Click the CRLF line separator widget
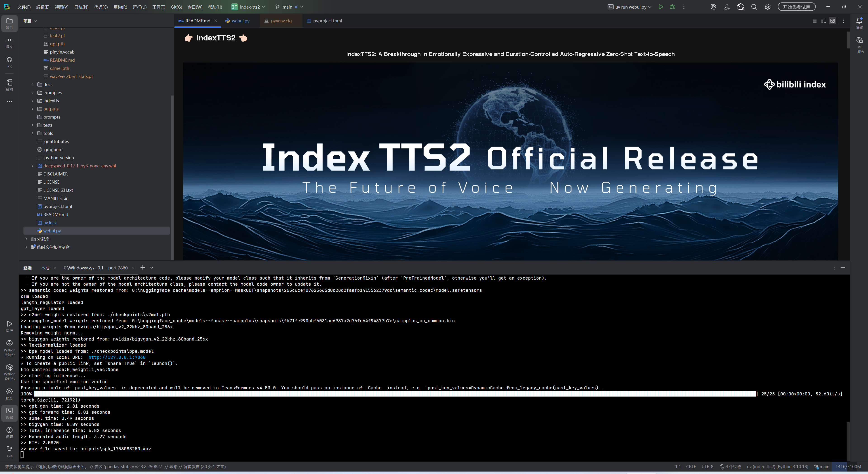This screenshot has height=474, width=868. point(691,467)
